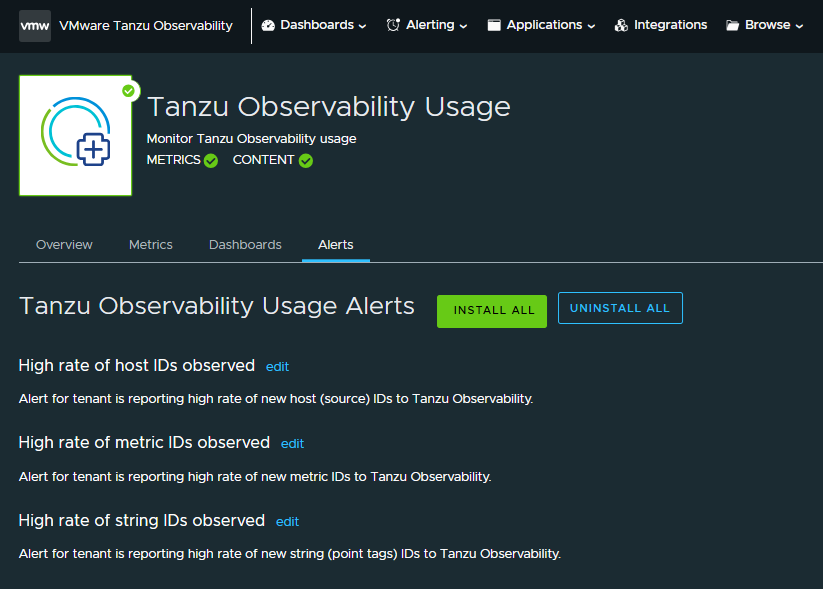
Task: Edit the High rate of host IDs alert
Action: click(277, 367)
